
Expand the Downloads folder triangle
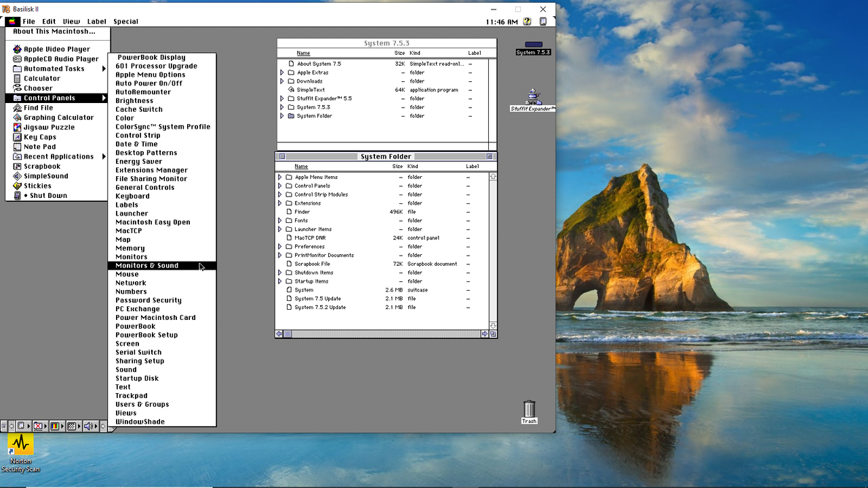[x=282, y=81]
